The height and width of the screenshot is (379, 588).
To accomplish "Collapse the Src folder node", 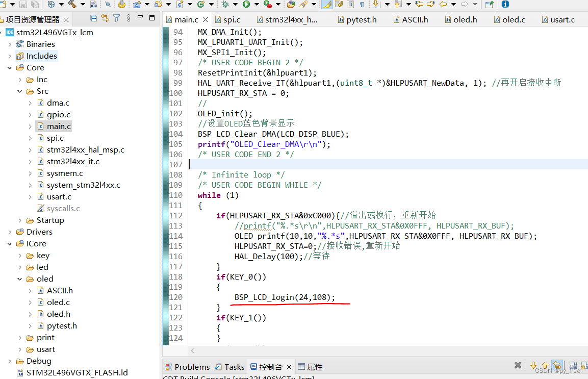I will (20, 91).
